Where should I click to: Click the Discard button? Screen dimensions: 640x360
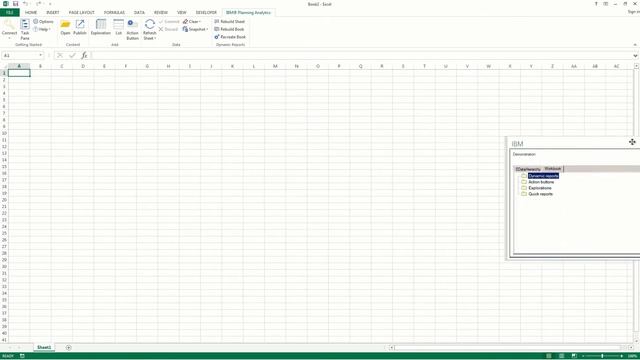pyautogui.click(x=168, y=29)
